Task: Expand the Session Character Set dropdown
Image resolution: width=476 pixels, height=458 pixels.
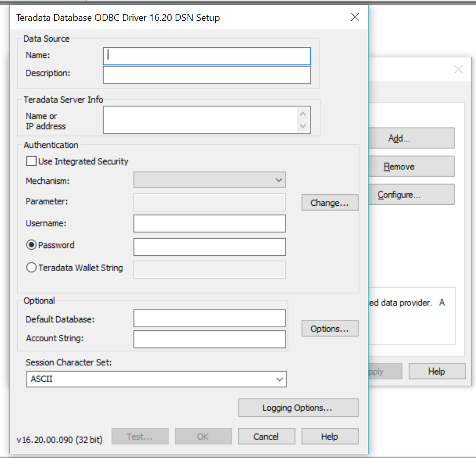Action: click(156, 379)
